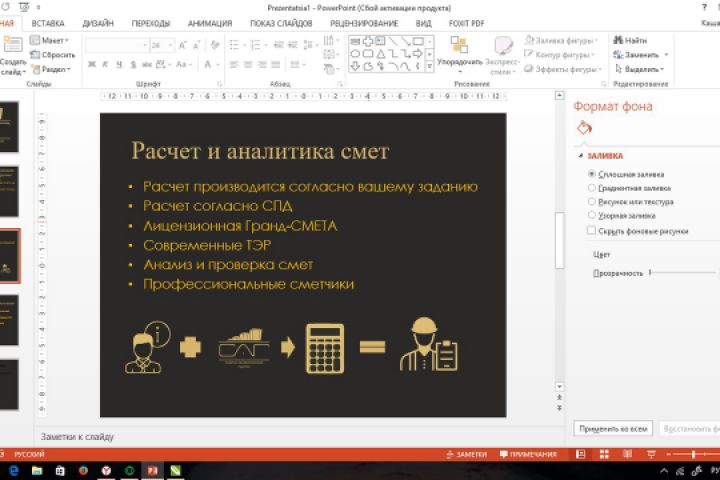Viewport: 720px width, 480px height.
Task: Open the Edge browser from the taskbar
Action: pos(14,471)
